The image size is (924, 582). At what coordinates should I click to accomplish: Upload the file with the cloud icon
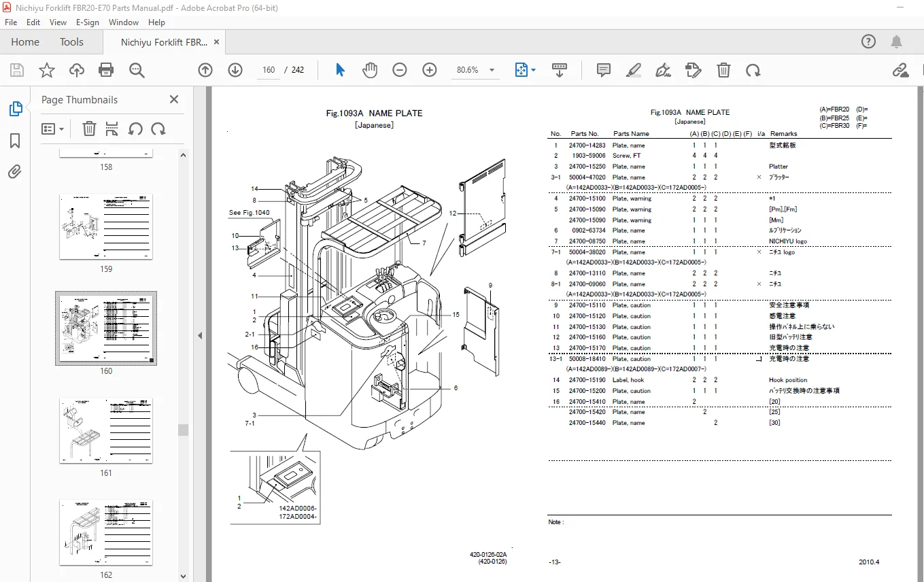click(77, 70)
